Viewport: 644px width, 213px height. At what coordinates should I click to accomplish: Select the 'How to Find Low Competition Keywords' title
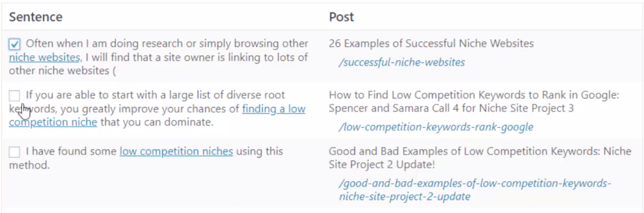474,101
